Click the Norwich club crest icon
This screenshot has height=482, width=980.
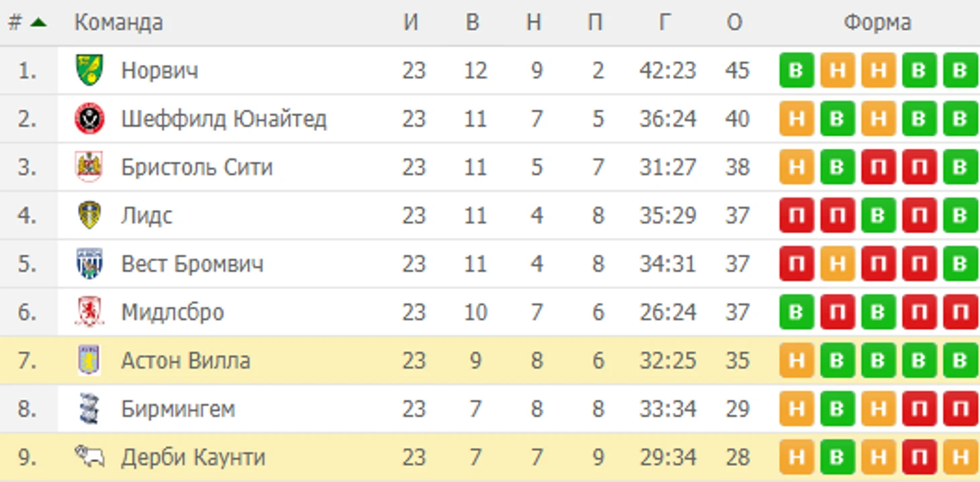(89, 70)
